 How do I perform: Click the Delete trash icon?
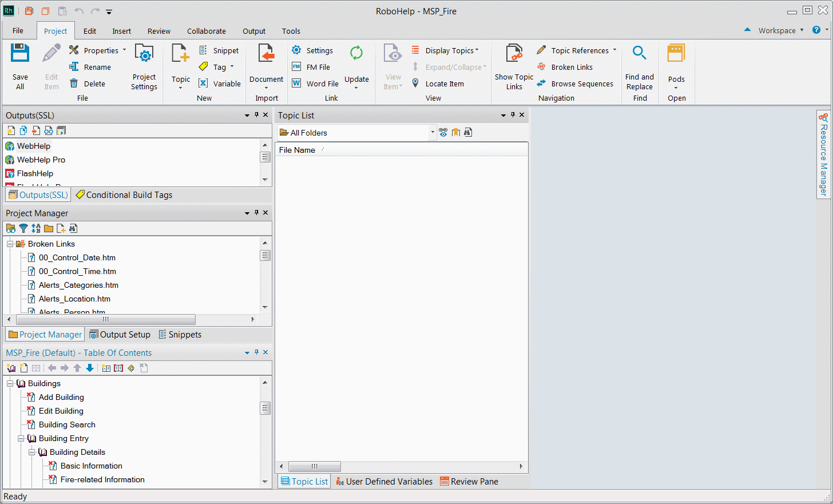(x=74, y=84)
